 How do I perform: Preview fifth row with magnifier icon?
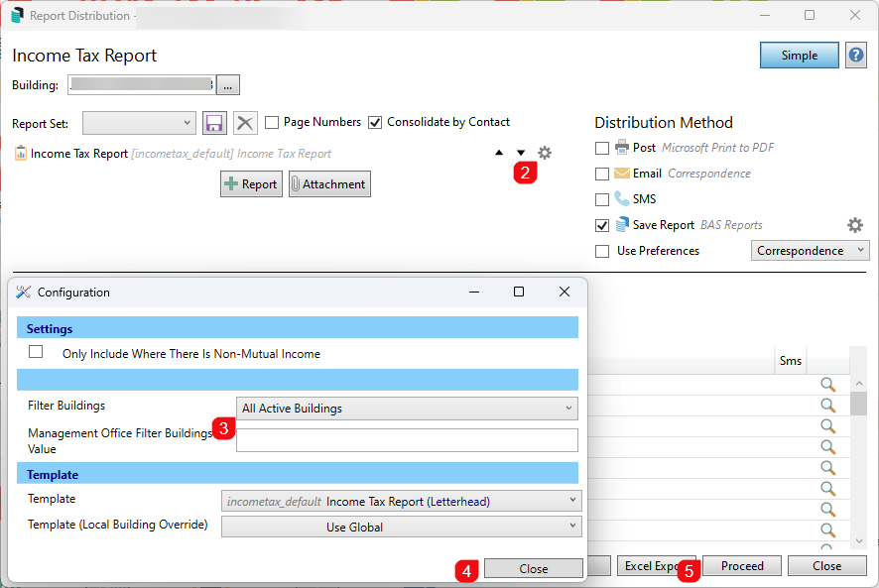point(828,467)
